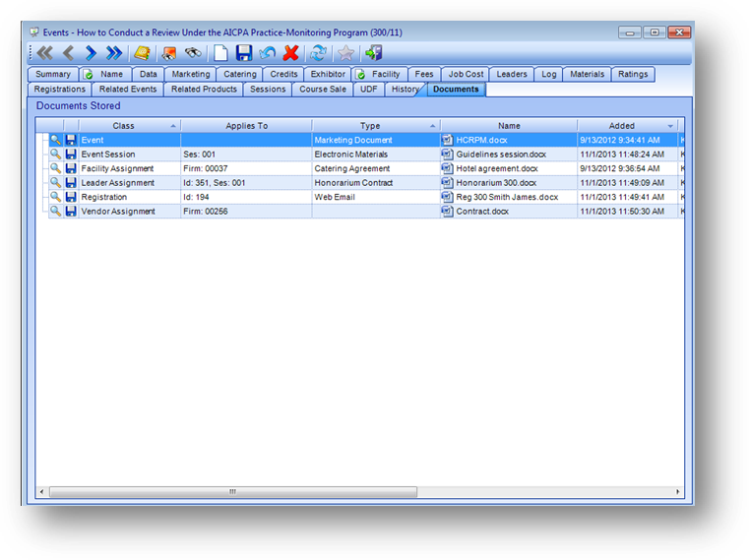Image resolution: width=749 pixels, height=560 pixels.
Task: Open the UDF tab
Action: 368,89
